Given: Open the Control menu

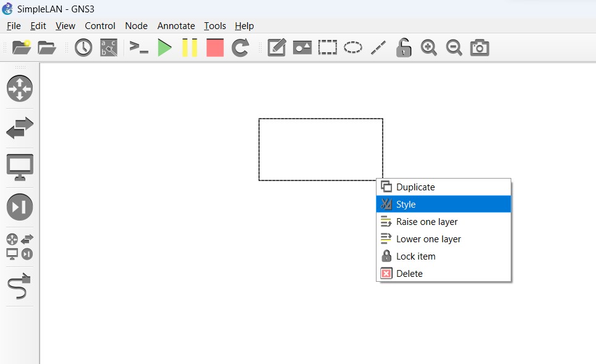Looking at the screenshot, I should pos(100,26).
